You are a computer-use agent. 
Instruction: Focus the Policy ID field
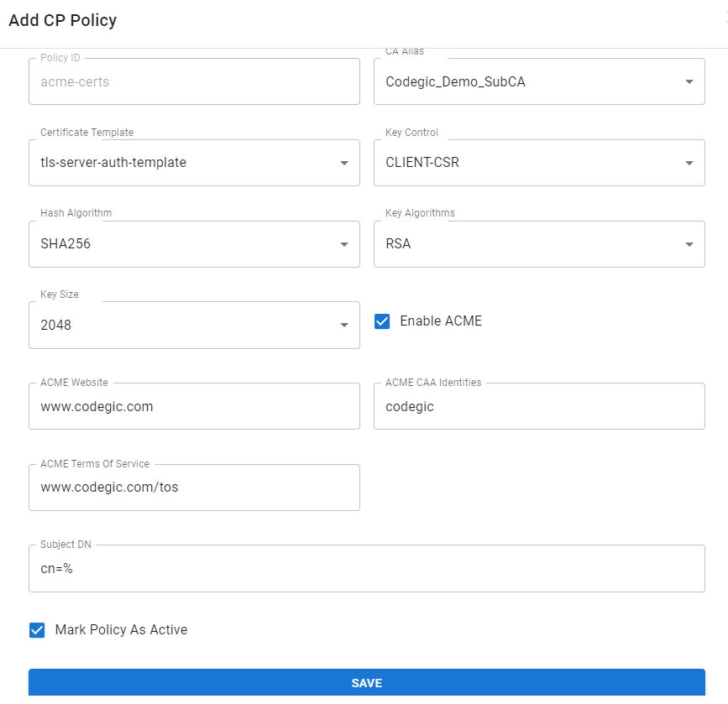pos(193,82)
